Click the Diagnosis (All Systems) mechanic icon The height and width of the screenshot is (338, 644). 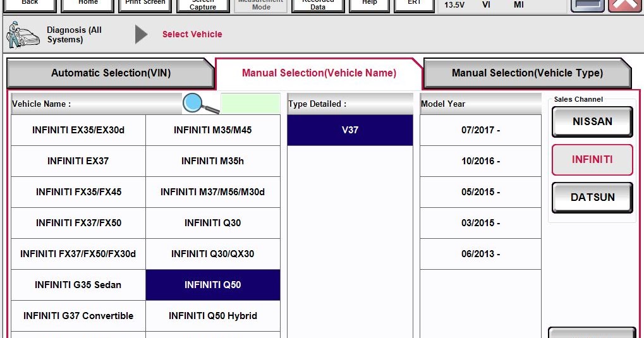(x=23, y=35)
